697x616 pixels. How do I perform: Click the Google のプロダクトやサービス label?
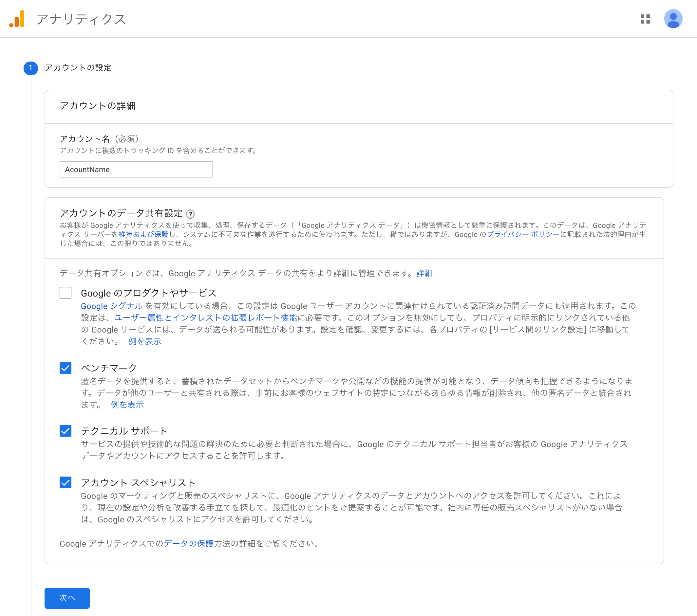(x=149, y=293)
